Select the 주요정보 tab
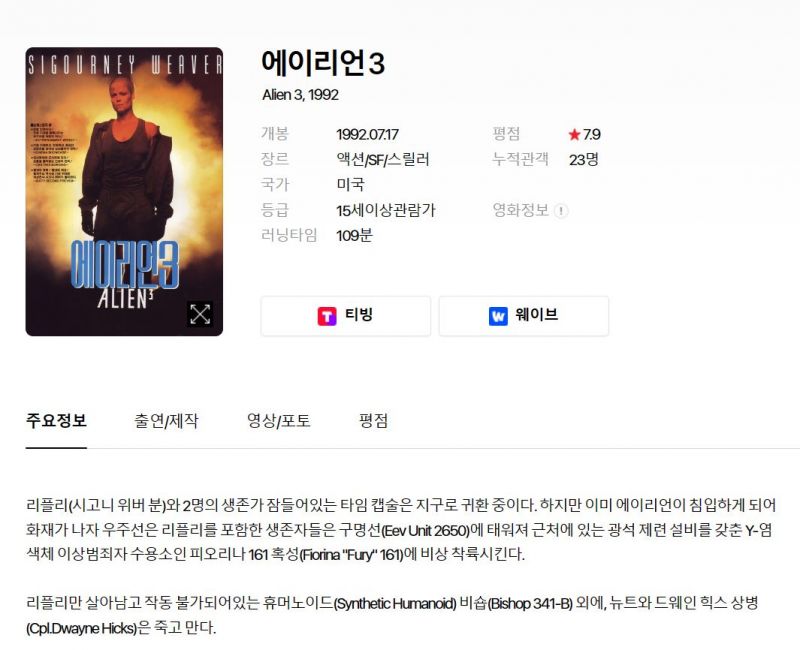800x650 pixels. (x=56, y=421)
